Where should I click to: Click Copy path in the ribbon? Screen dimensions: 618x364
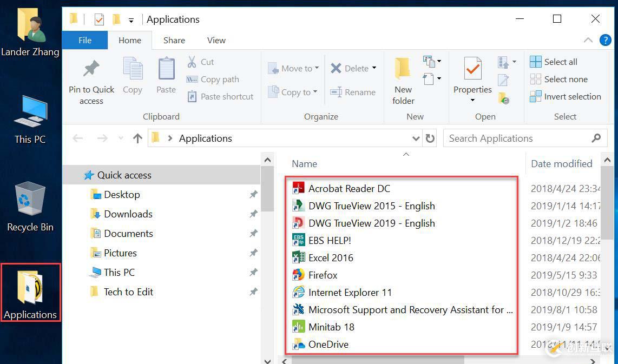pos(213,79)
